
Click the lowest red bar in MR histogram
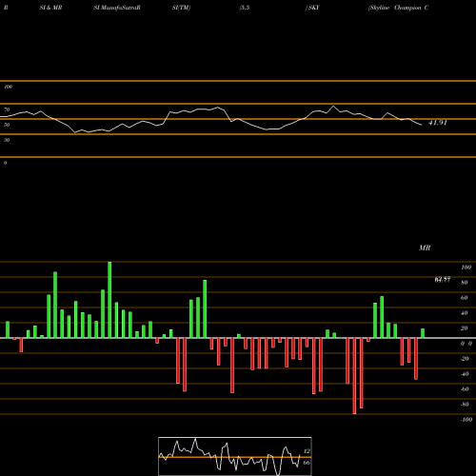[354, 376]
